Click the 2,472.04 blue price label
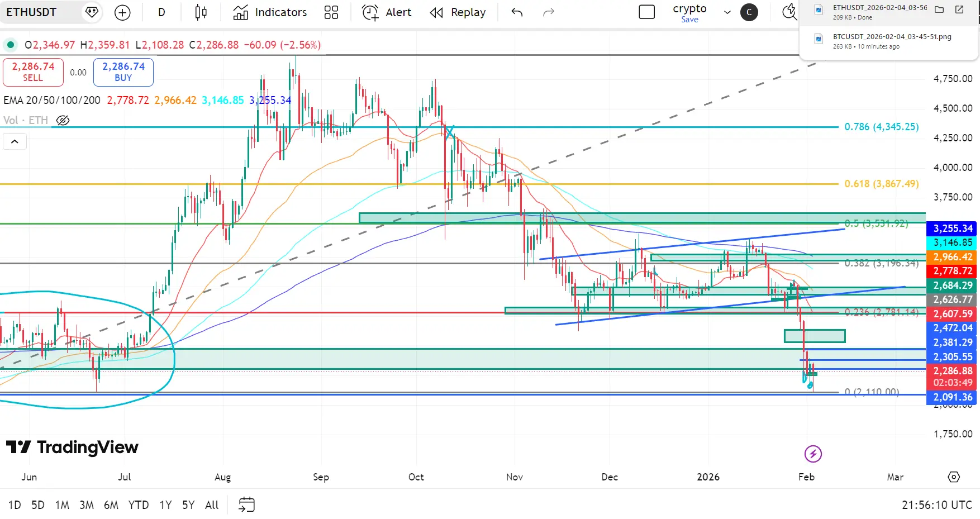The image size is (980, 519). 953,328
